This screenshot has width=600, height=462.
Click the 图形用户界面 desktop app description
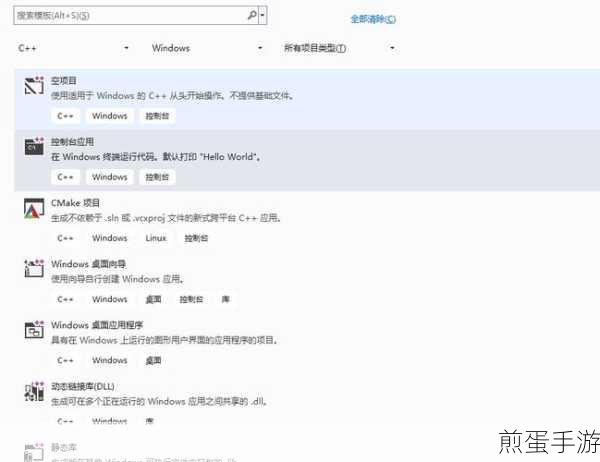coord(165,340)
